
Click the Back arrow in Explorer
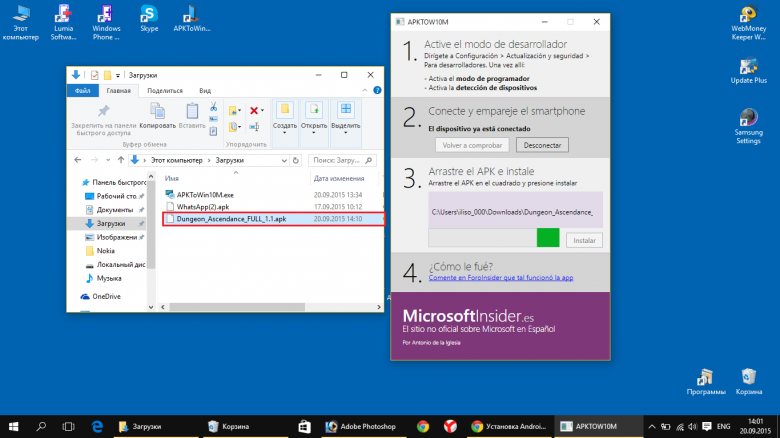point(78,160)
